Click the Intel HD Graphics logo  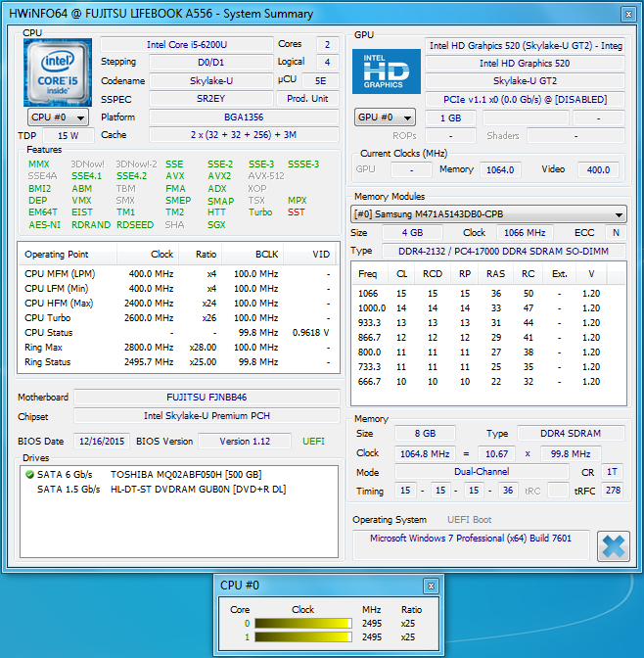(386, 71)
